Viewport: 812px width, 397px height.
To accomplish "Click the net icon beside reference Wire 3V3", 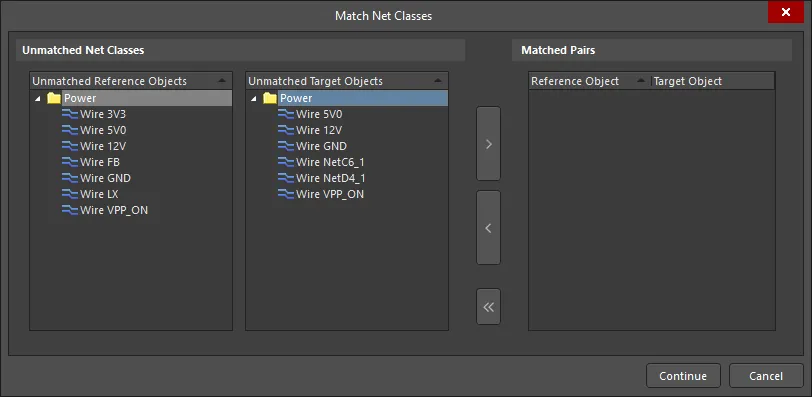I will click(x=70, y=114).
